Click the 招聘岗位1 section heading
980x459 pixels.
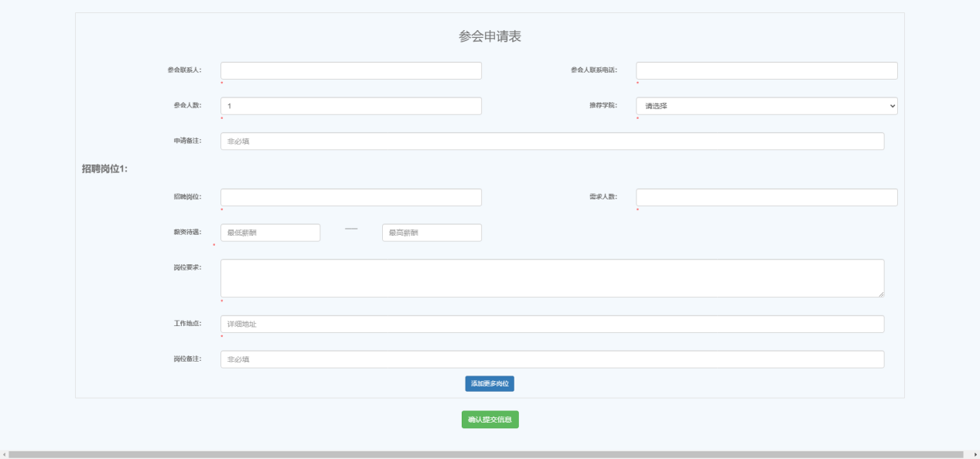point(104,168)
